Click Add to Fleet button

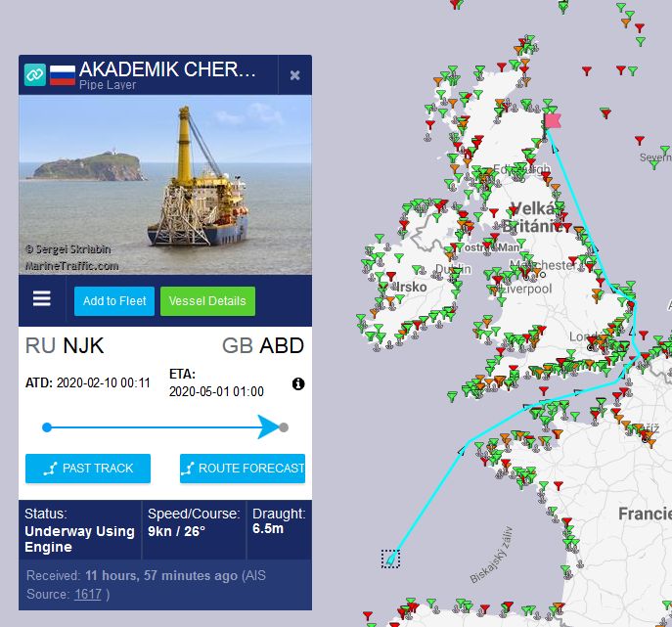114,301
